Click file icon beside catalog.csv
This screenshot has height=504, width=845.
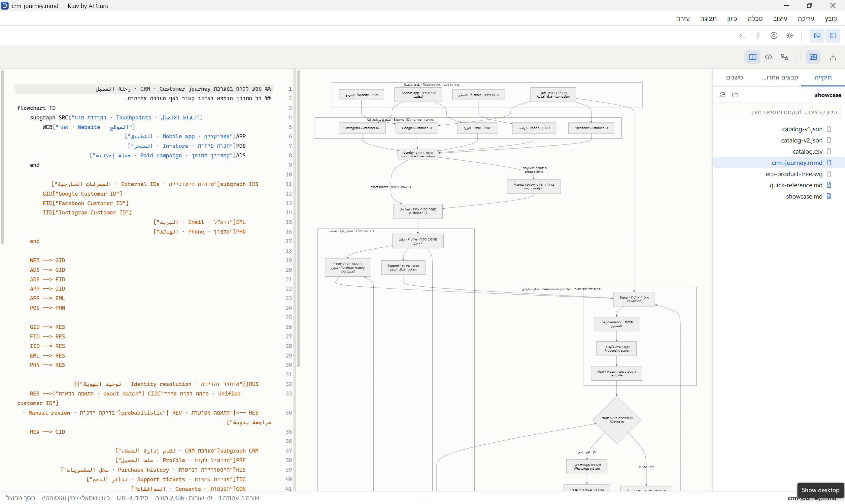pos(829,151)
